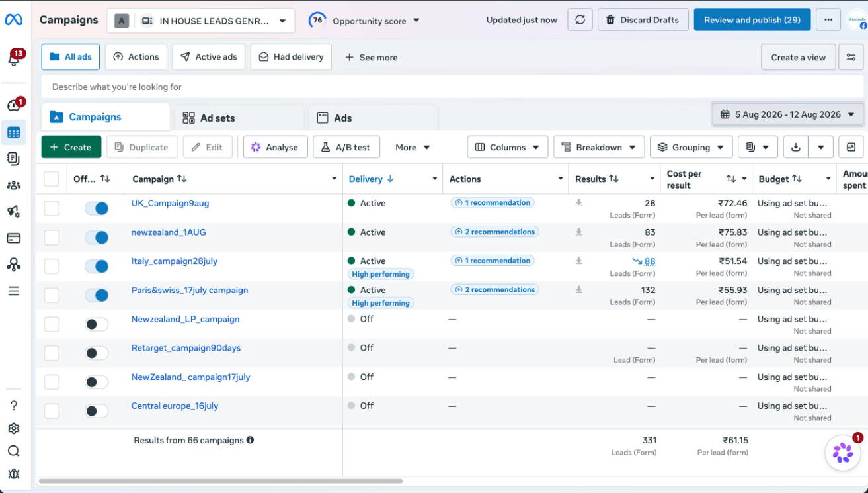868x493 pixels.
Task: Toggle off the newzealand_1AUG campaign
Action: (97, 237)
